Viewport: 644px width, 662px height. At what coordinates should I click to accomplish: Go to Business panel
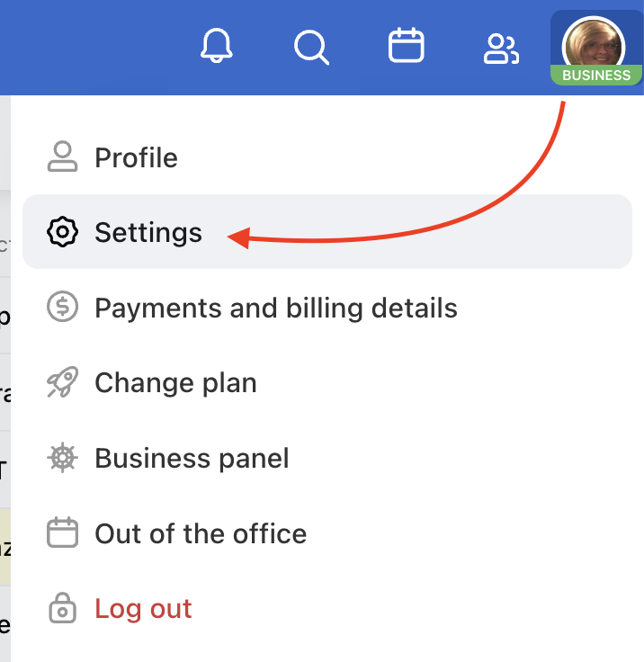coord(192,459)
